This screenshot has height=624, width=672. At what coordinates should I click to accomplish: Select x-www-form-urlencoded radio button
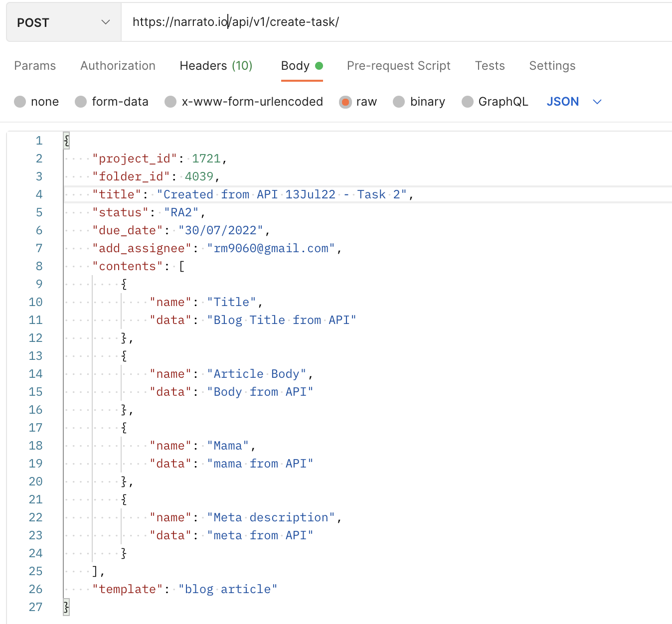[170, 102]
